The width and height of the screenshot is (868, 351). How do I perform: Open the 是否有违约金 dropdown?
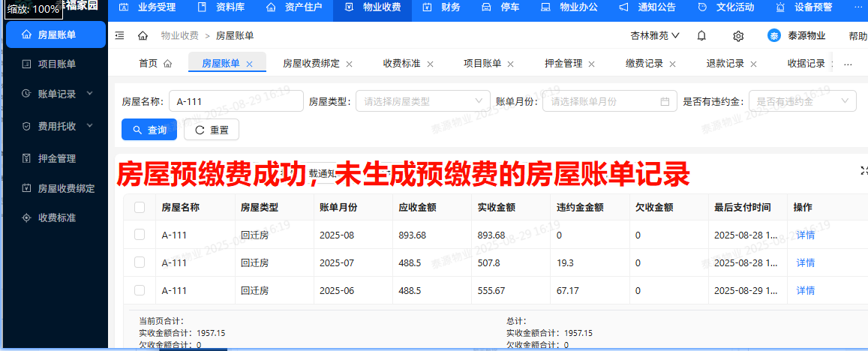pos(802,101)
